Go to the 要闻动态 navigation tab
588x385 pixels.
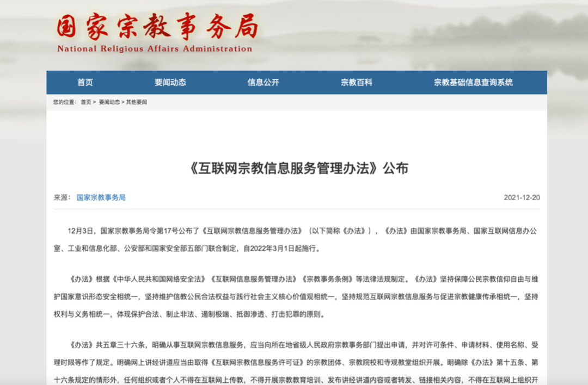pos(170,83)
